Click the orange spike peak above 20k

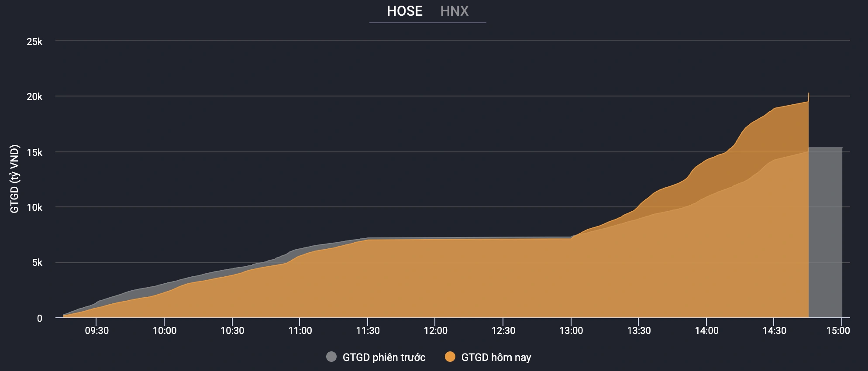(x=809, y=93)
